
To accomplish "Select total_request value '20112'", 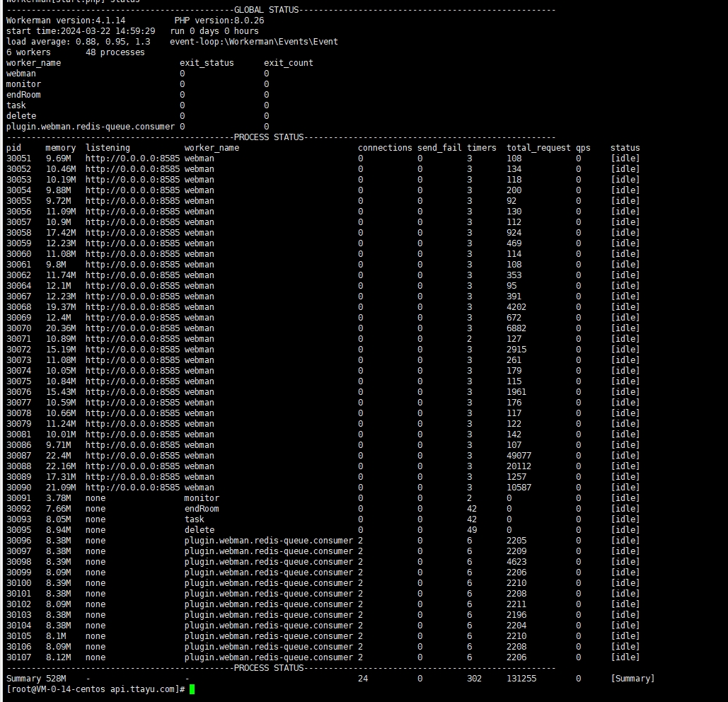I will 519,466.
